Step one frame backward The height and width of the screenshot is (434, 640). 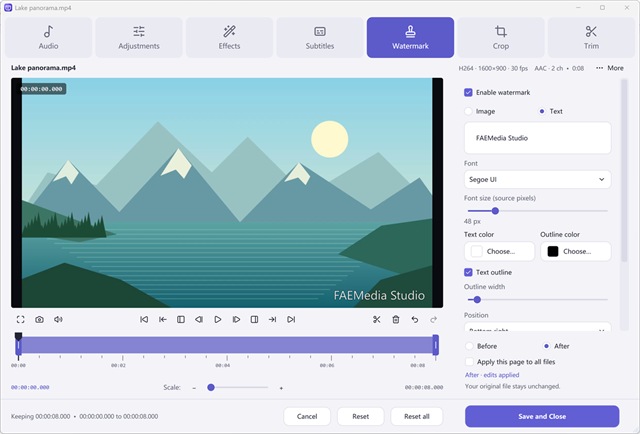199,319
